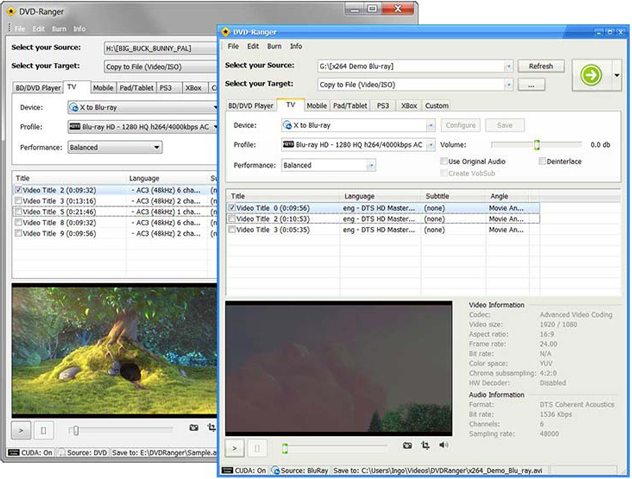Enable Deinterlace option
Viewport: 632px width, 479px height.
542,161
